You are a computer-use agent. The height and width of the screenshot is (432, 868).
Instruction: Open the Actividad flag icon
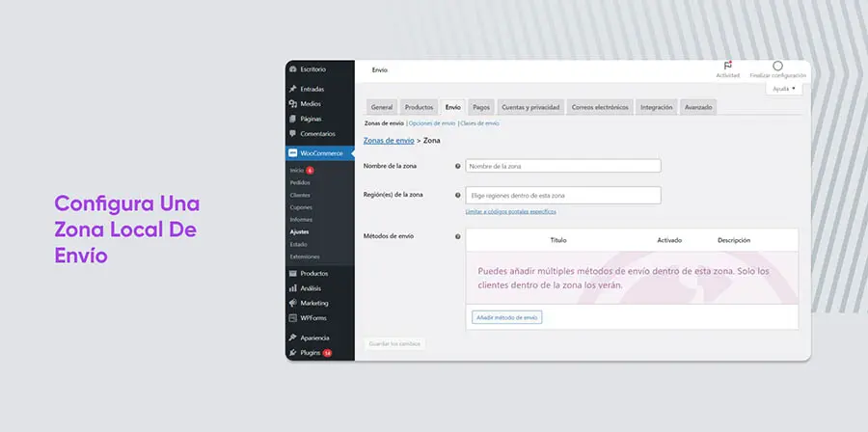(x=728, y=66)
